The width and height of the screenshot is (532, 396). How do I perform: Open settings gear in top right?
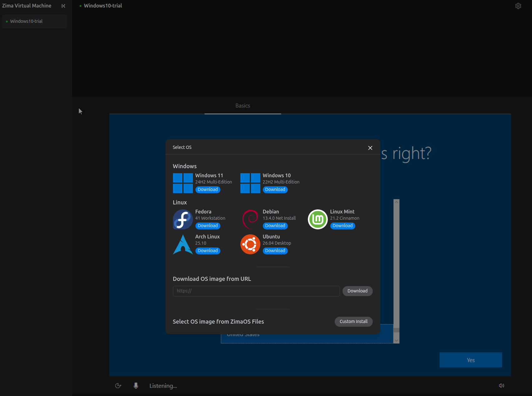pyautogui.click(x=518, y=6)
